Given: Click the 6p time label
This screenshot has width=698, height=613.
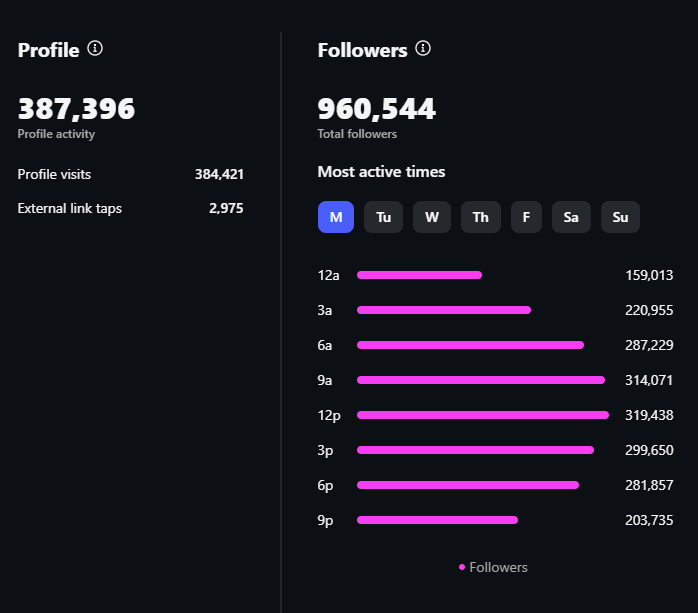Looking at the screenshot, I should click(325, 485).
